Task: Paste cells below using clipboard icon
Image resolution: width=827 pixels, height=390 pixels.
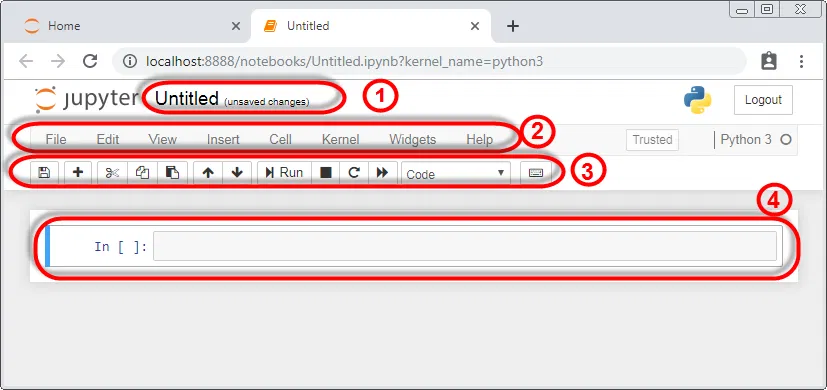Action: coord(172,173)
